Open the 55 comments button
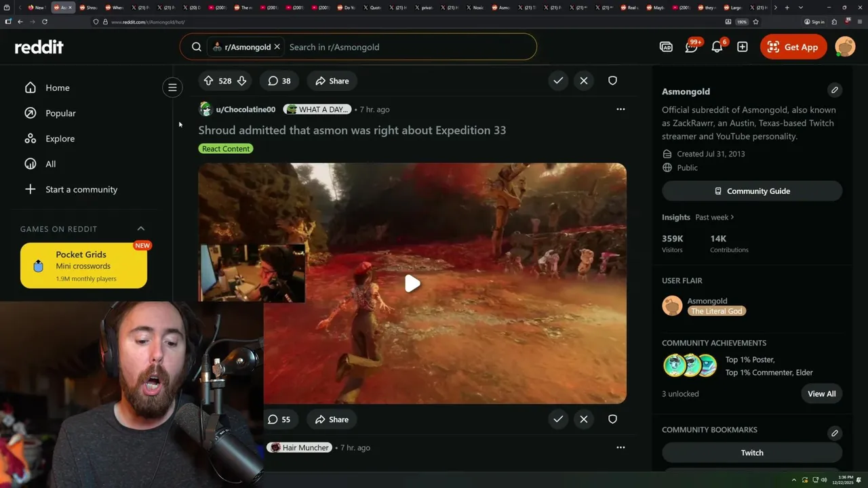Image resolution: width=868 pixels, height=488 pixels. [279, 420]
